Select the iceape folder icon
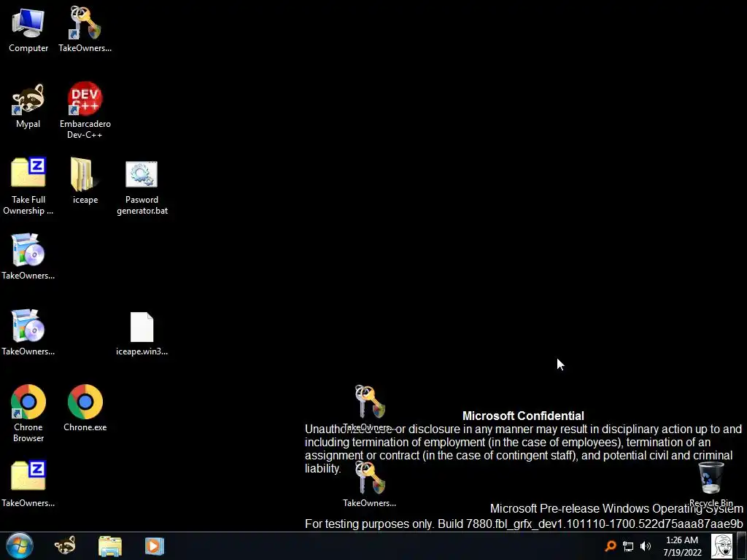Image resolution: width=747 pixels, height=560 pixels. tap(85, 182)
